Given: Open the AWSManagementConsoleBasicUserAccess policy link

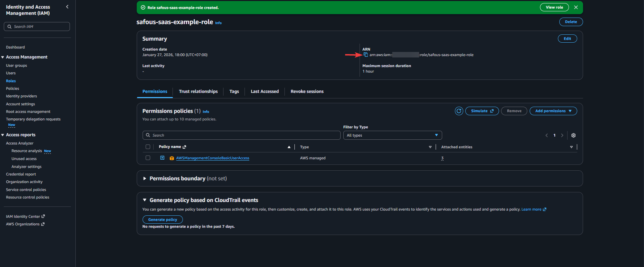Looking at the screenshot, I should (212, 158).
